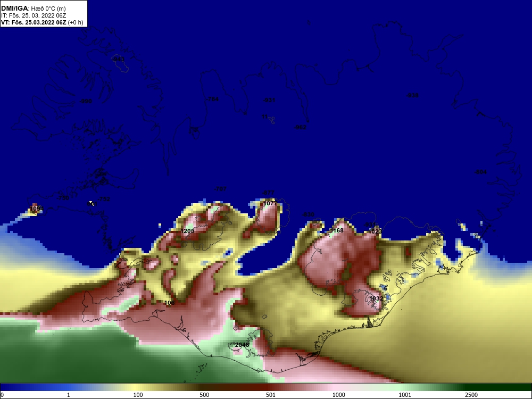Click the 501 label on the color scale

tap(271, 395)
